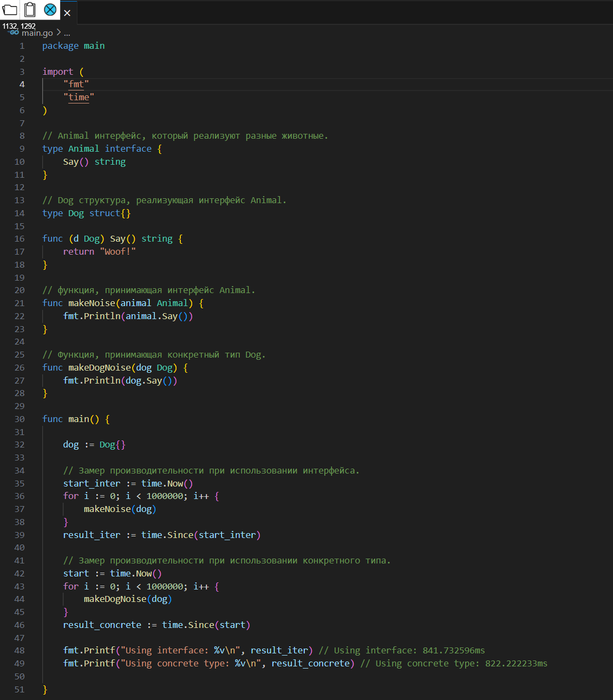
Task: Click the "fmt" import link
Action: 76,84
